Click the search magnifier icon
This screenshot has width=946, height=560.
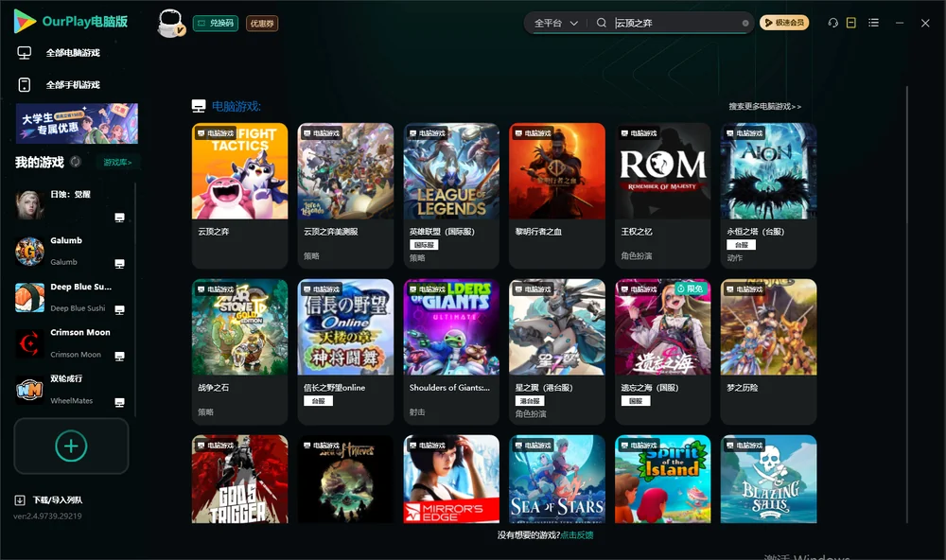601,23
